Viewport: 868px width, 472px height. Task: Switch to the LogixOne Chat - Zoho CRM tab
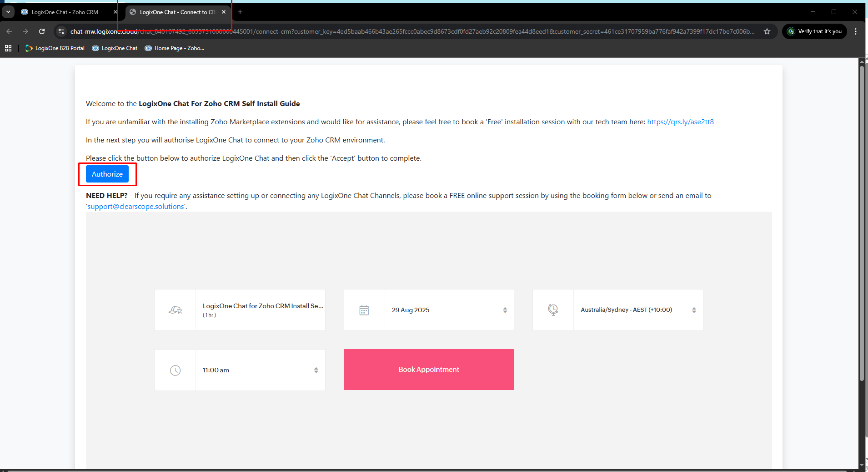[65, 12]
